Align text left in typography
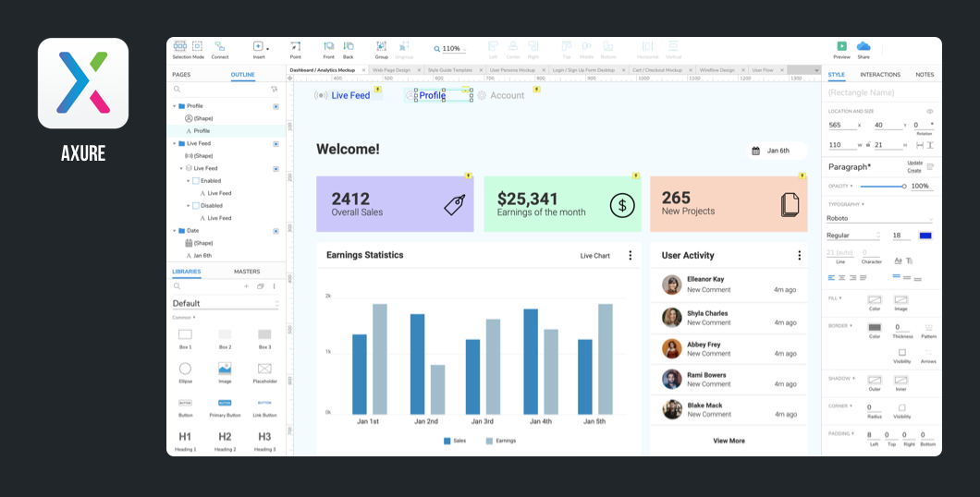Image resolution: width=980 pixels, height=497 pixels. click(831, 277)
